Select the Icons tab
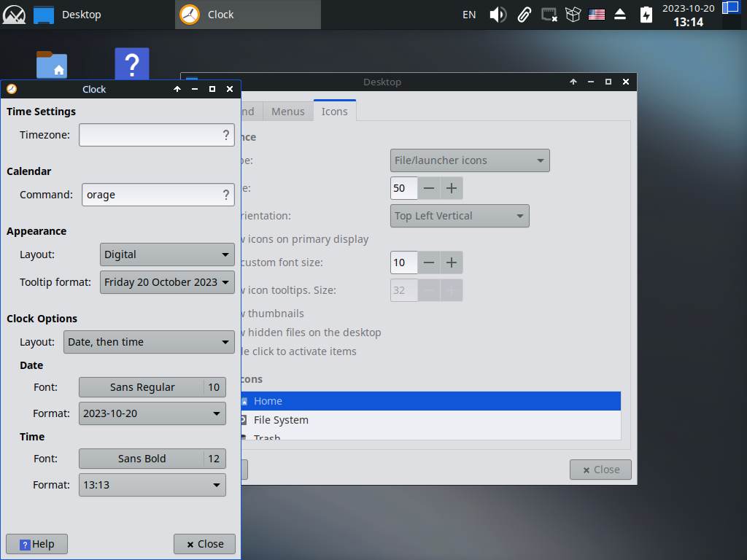This screenshot has height=560, width=747. tap(334, 112)
